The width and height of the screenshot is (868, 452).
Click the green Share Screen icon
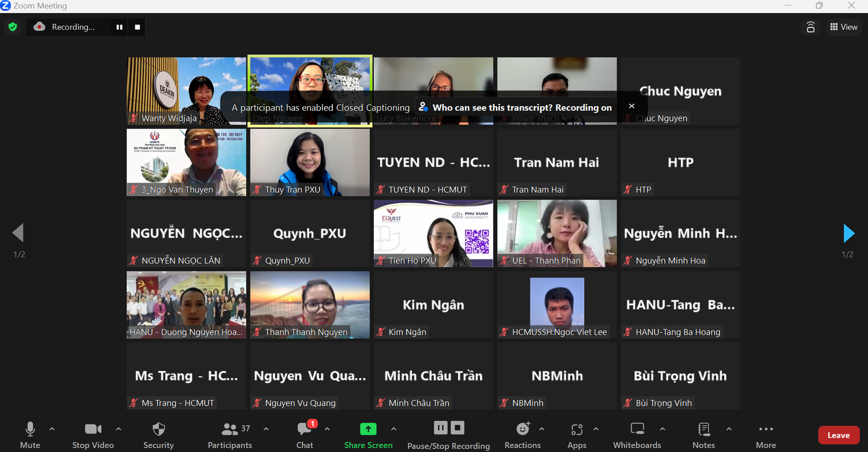click(x=368, y=429)
